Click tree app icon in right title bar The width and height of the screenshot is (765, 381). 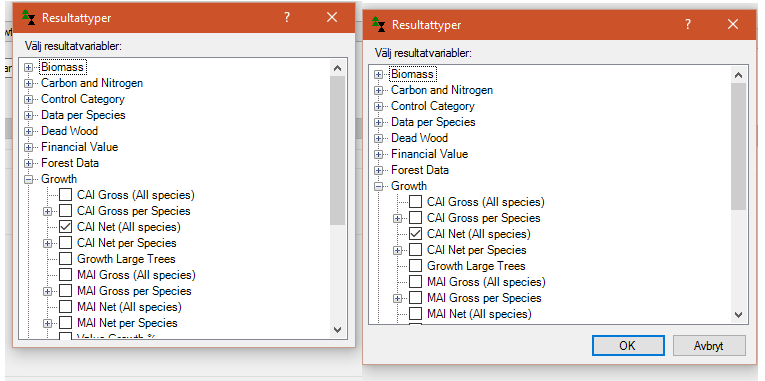pos(379,24)
